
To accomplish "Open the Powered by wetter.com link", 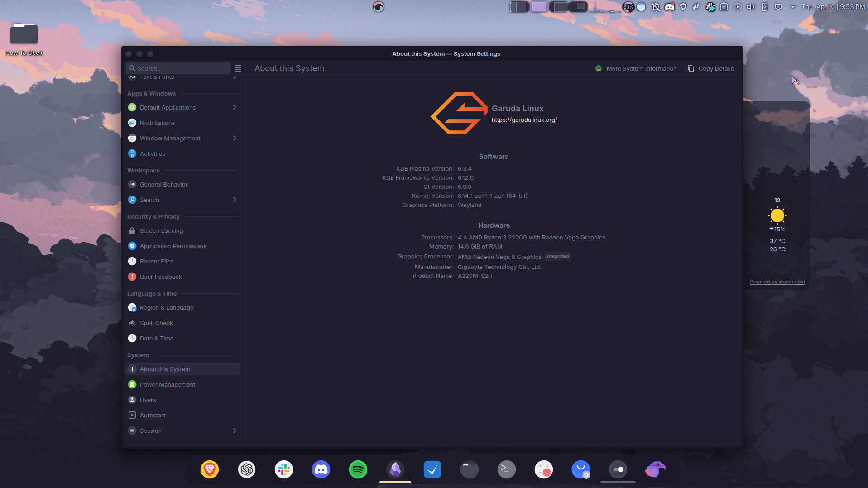I will 777,282.
